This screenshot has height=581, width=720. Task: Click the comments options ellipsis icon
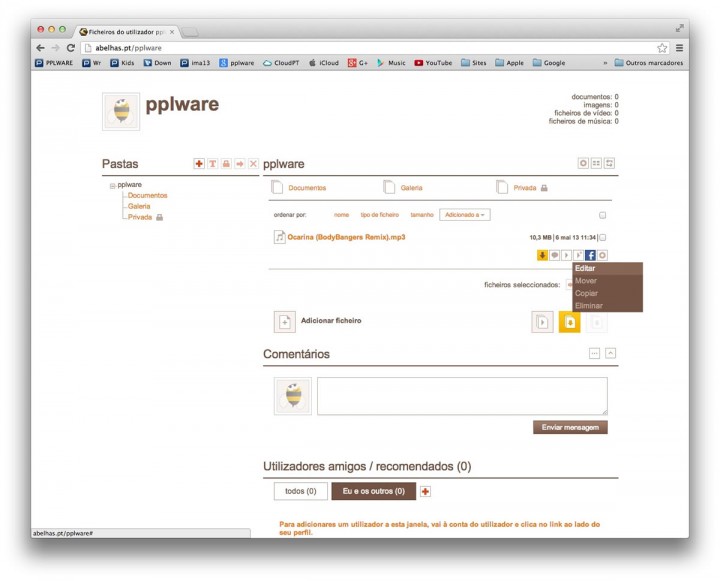click(595, 353)
